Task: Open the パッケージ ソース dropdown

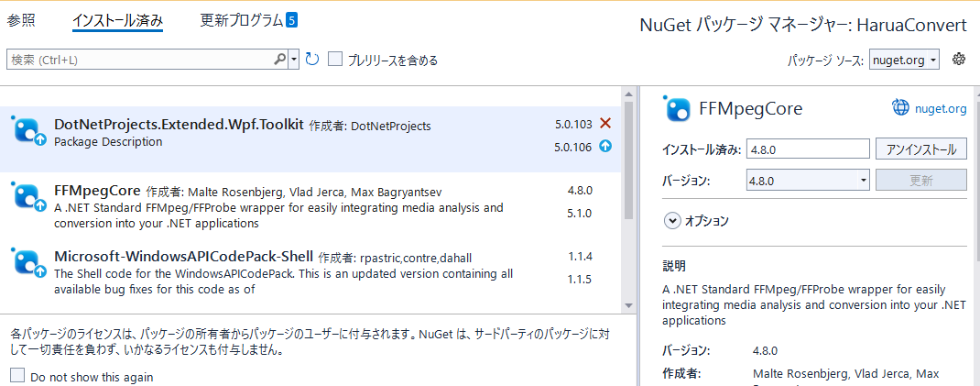Action: (904, 61)
